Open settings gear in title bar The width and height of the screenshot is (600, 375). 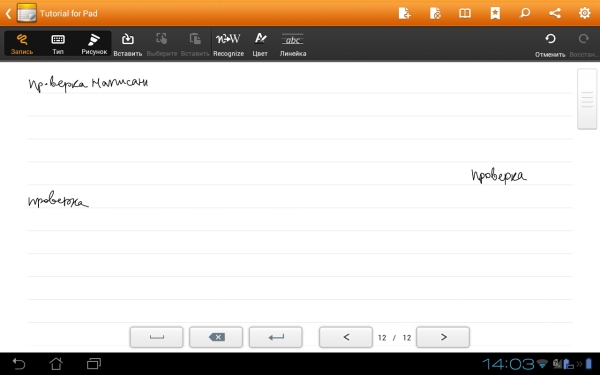tap(585, 13)
